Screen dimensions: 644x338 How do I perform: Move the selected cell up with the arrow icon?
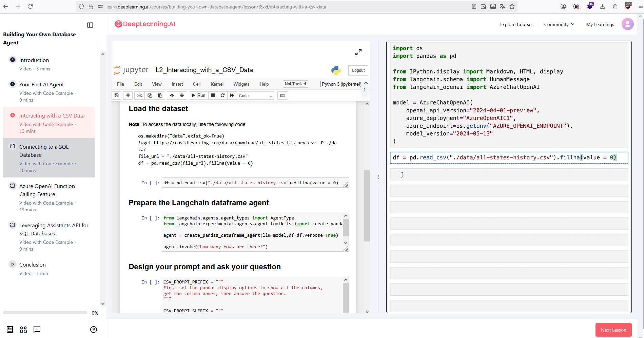click(x=172, y=96)
